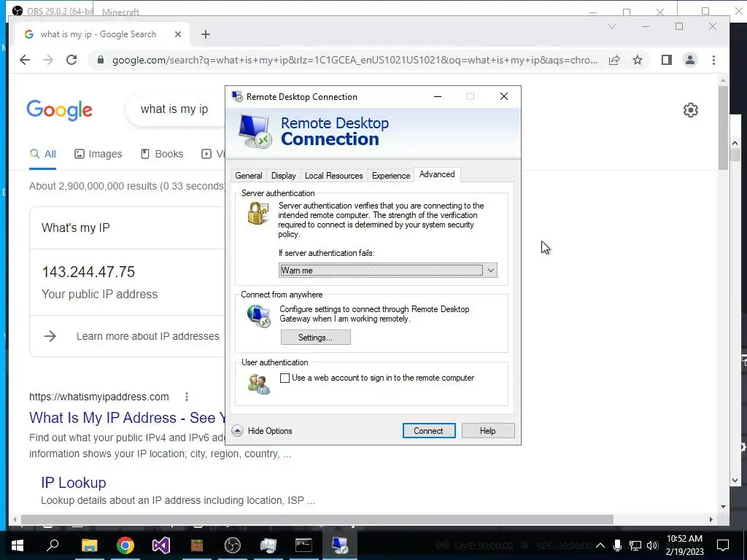Click 'Learn more about IP addresses'
747x560 pixels.
[147, 336]
